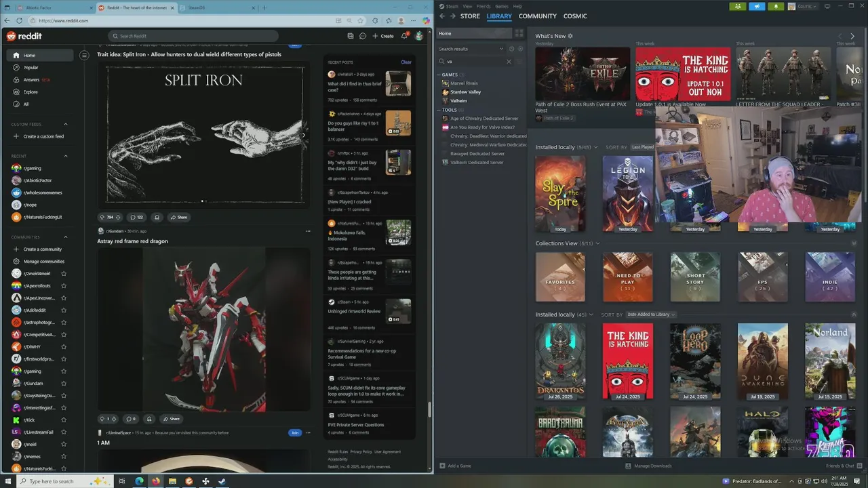Click the Reddit logo

pos(24,36)
